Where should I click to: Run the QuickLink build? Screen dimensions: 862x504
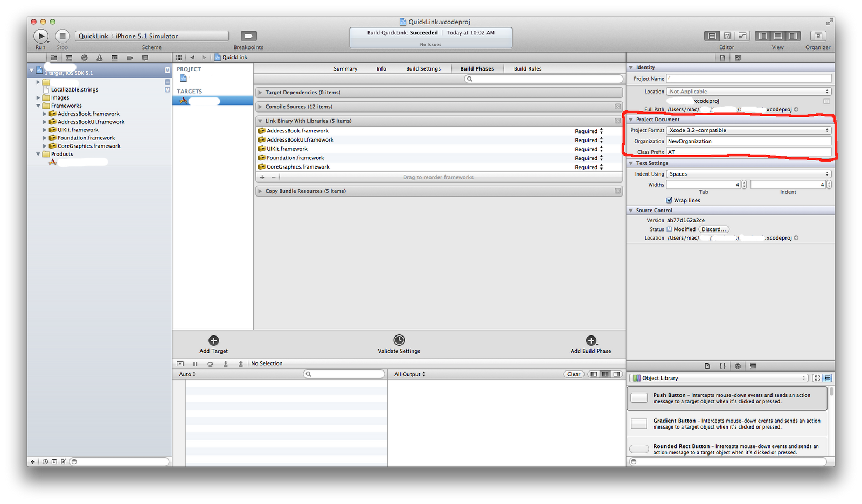tap(41, 36)
